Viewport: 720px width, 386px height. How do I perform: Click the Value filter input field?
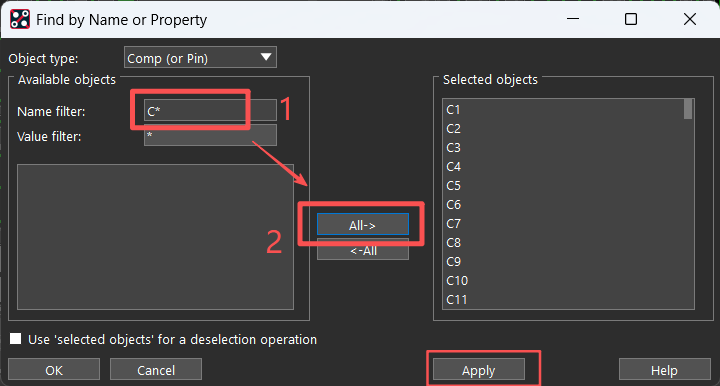click(x=210, y=135)
